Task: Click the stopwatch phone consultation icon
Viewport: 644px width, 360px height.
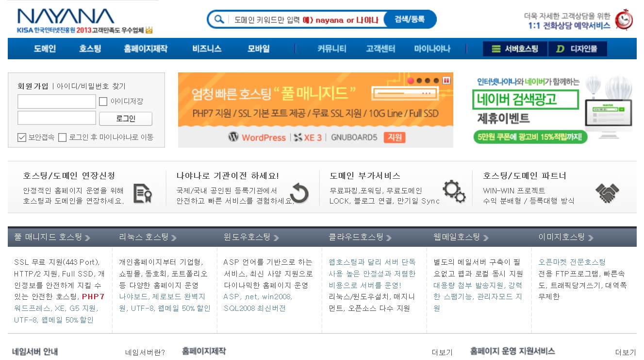Action: pos(624,19)
